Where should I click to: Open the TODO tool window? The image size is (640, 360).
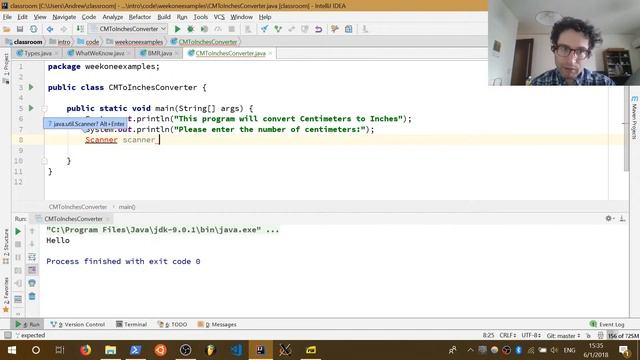point(173,324)
